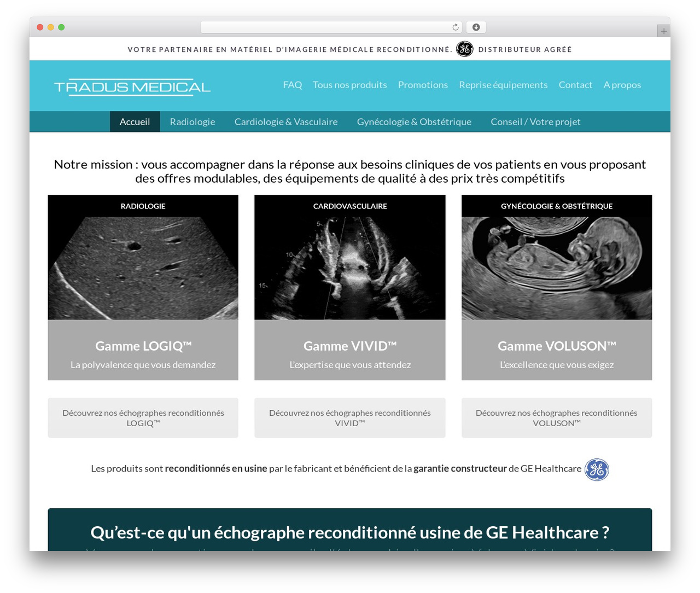
Task: Click the Gynécologie & Obstétrique fetal image
Action: click(557, 268)
